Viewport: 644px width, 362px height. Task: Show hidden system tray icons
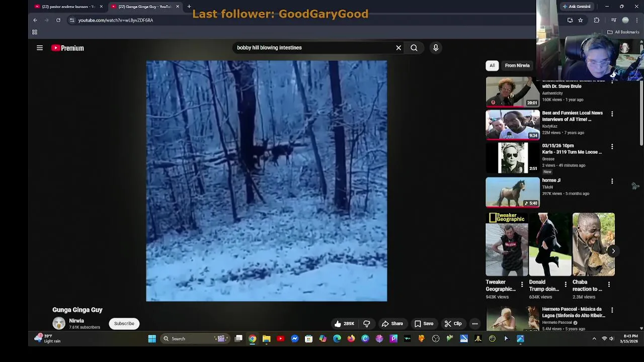click(x=594, y=339)
